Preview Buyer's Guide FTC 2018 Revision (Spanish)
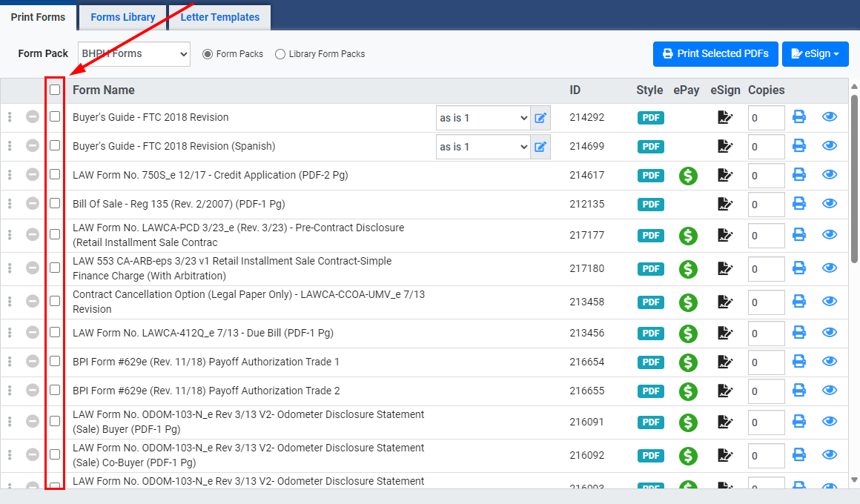 pos(830,146)
